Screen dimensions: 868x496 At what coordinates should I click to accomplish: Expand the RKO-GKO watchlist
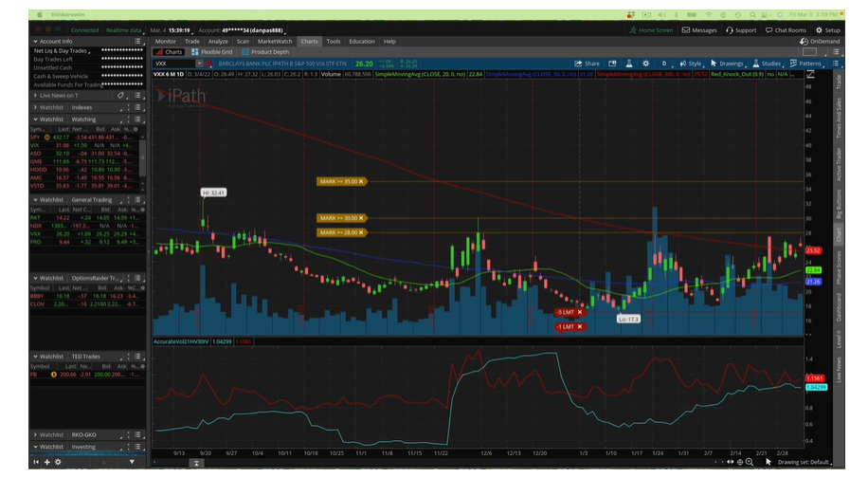[x=35, y=434]
